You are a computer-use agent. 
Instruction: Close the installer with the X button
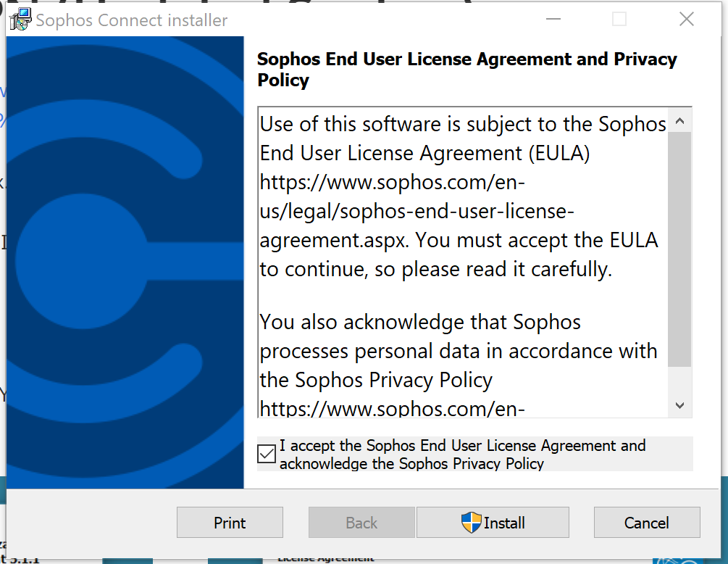pos(686,20)
